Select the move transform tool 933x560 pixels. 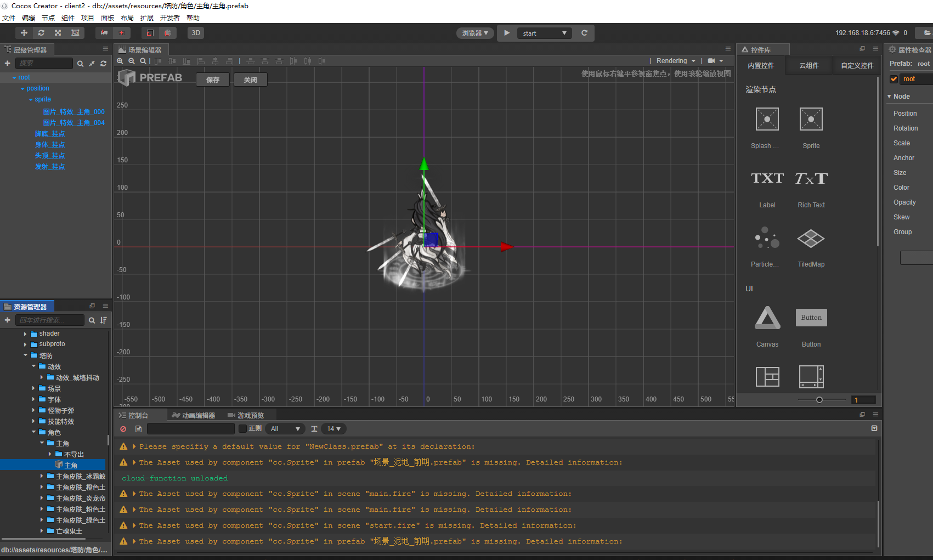click(24, 33)
